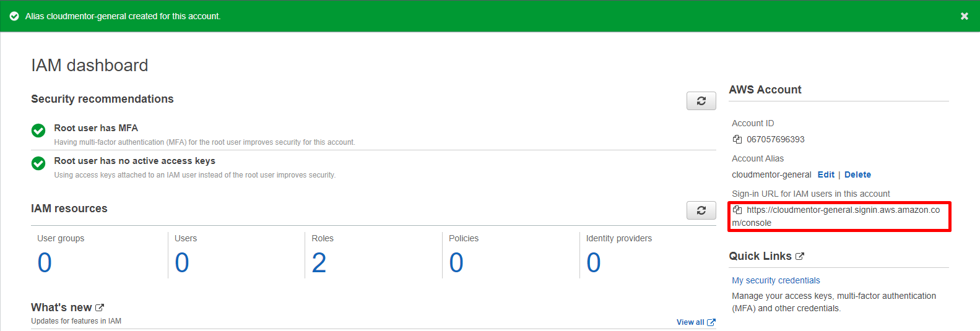Click the external link icon beside Quick Links
980x331 pixels.
click(x=800, y=256)
